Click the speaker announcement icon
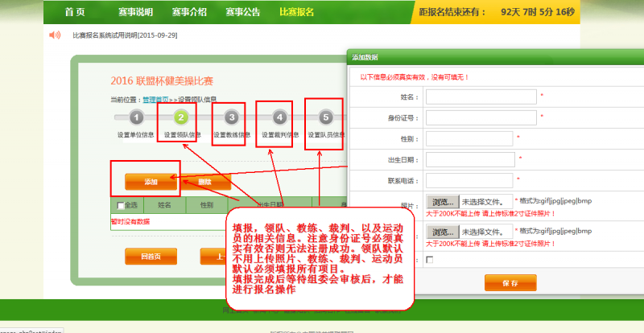The image size is (644, 333). (x=55, y=35)
